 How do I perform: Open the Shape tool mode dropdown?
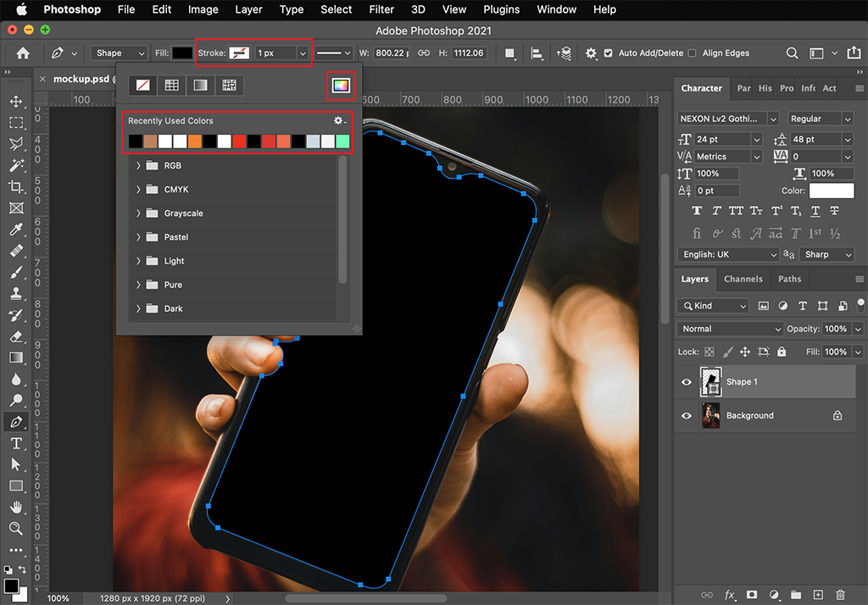[119, 53]
